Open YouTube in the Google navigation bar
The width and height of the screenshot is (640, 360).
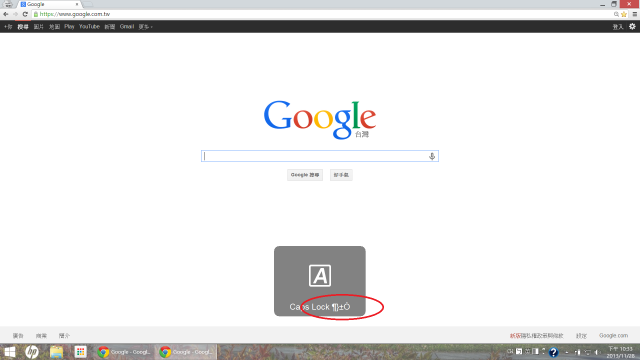pos(89,27)
